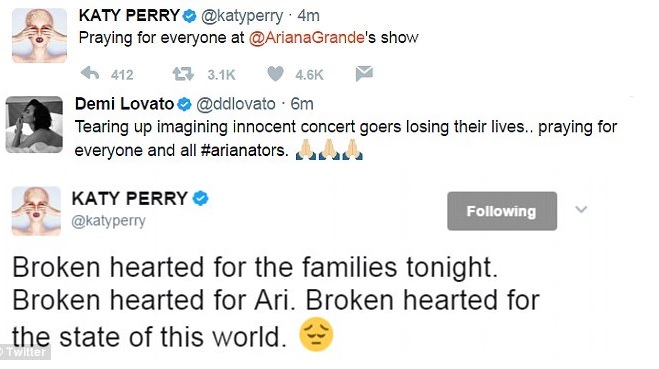Like Katy Perry's tweet with the heart icon
Screen dimensions: 659x369
click(x=275, y=74)
